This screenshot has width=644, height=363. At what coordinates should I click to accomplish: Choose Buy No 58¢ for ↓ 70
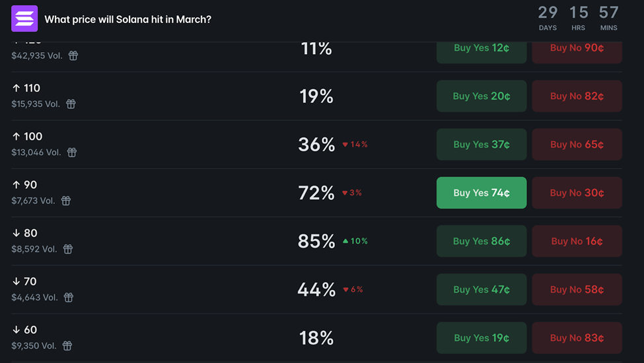click(x=577, y=290)
